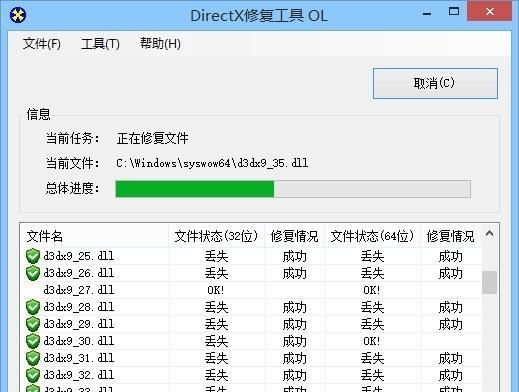Click green shield icon beside d3dx9_32.dll
The height and width of the screenshot is (392, 519).
[x=33, y=375]
